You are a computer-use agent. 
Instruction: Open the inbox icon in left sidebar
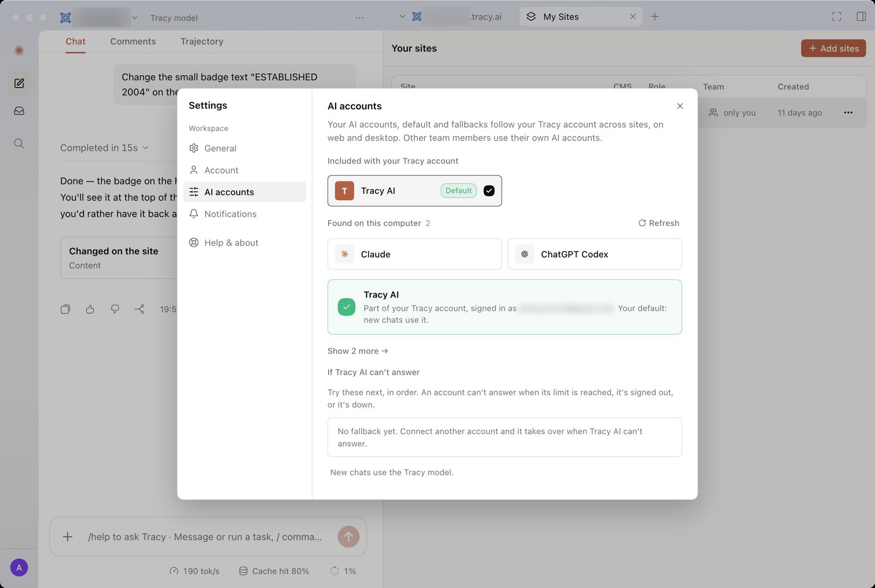click(19, 111)
